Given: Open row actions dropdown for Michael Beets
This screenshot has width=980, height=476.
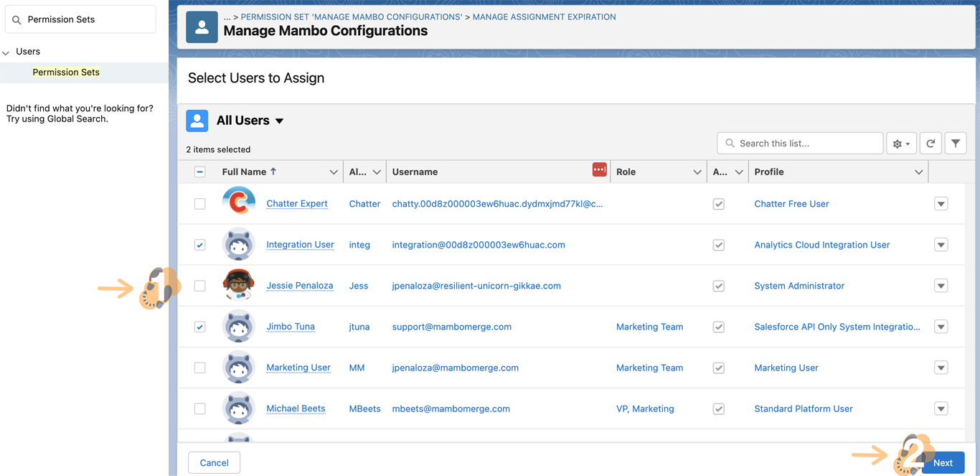Looking at the screenshot, I should (941, 409).
